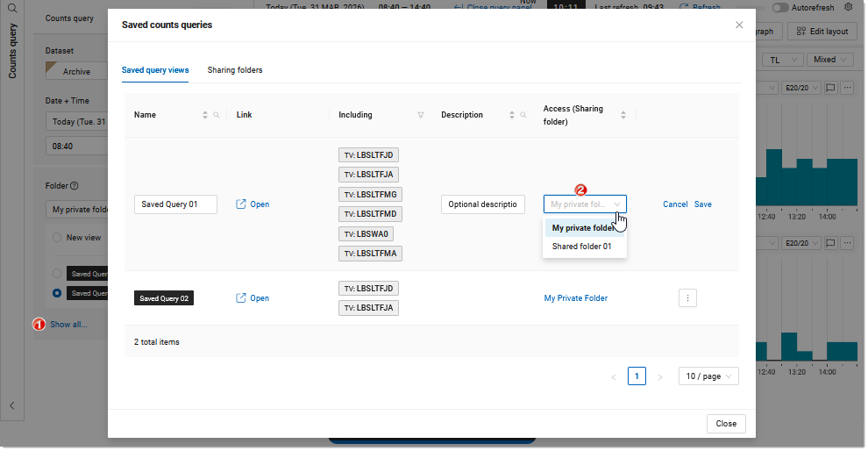868x451 pixels.
Task: Open the Counts query vertical tab
Action: pyautogui.click(x=12, y=50)
